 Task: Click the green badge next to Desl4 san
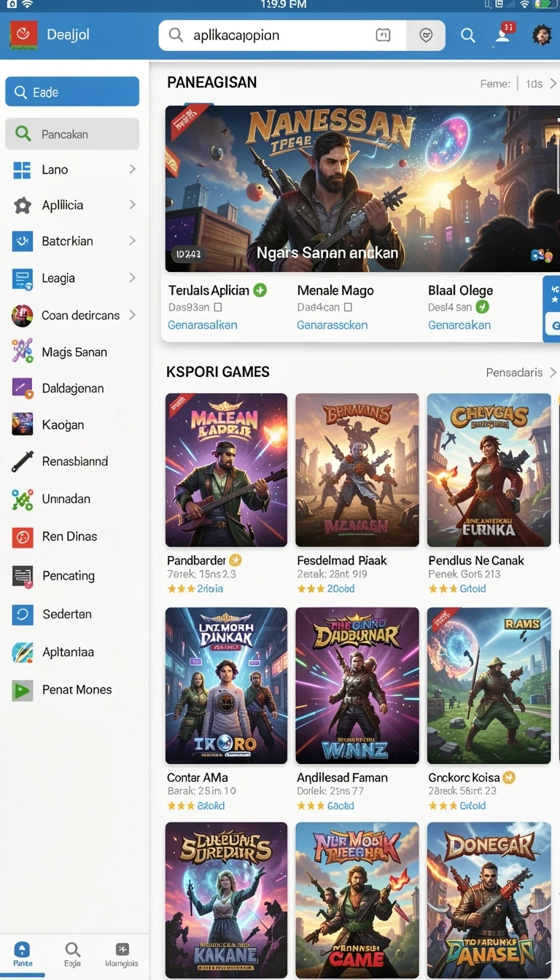point(483,308)
